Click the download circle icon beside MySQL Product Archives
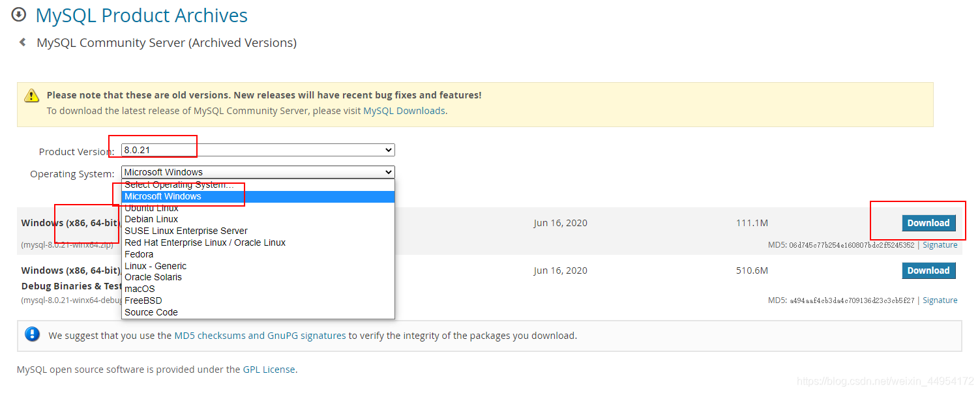The height and width of the screenshot is (393, 980). coord(19,14)
